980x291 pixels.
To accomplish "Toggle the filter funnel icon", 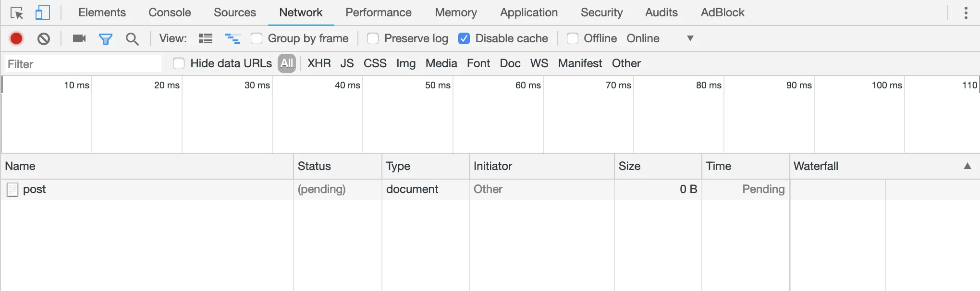I will pos(106,38).
